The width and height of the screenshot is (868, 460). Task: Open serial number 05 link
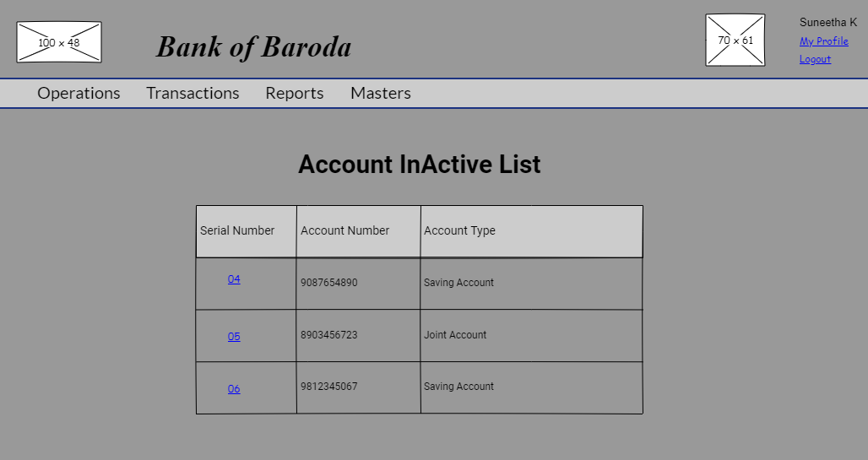tap(234, 337)
